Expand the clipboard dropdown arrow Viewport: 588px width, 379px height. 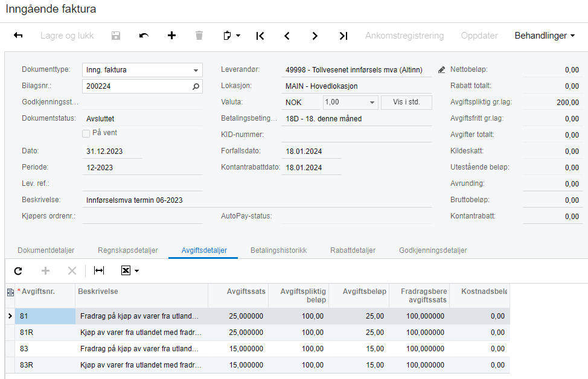point(238,36)
